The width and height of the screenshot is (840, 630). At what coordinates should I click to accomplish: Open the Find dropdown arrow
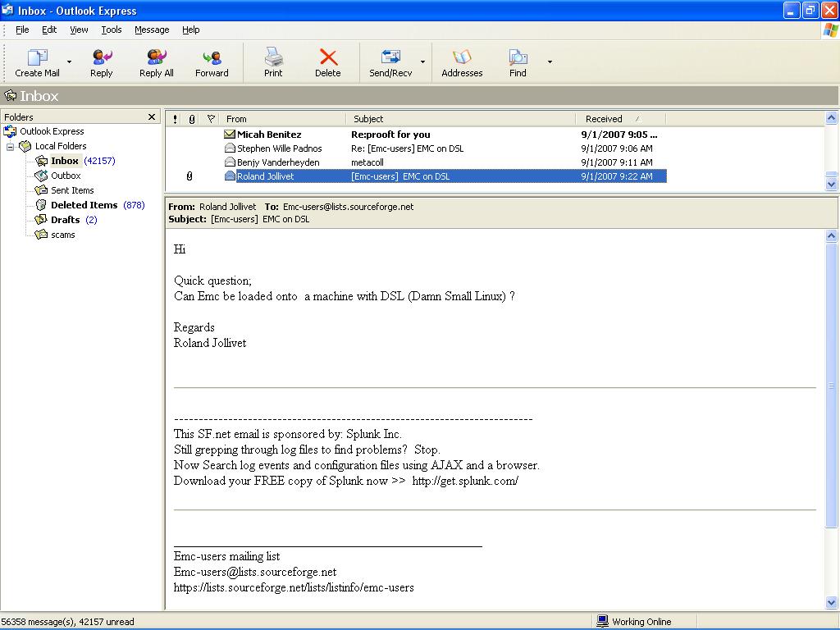click(x=550, y=62)
